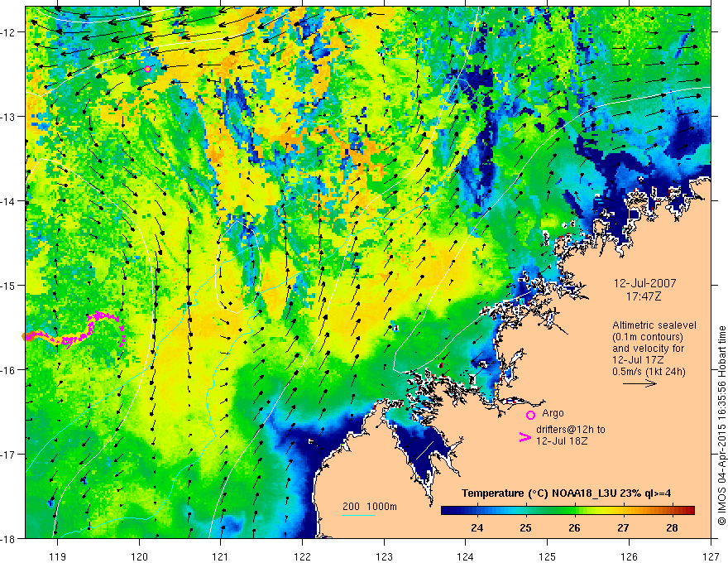
Task: Click the magenta drifters arrow legend icon
Action: tap(525, 437)
